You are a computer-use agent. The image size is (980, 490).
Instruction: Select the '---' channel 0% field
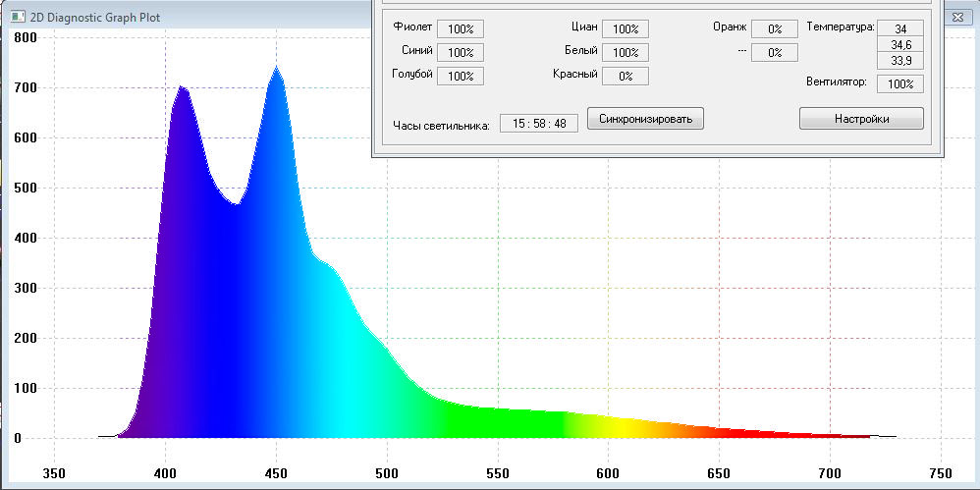pos(775,52)
